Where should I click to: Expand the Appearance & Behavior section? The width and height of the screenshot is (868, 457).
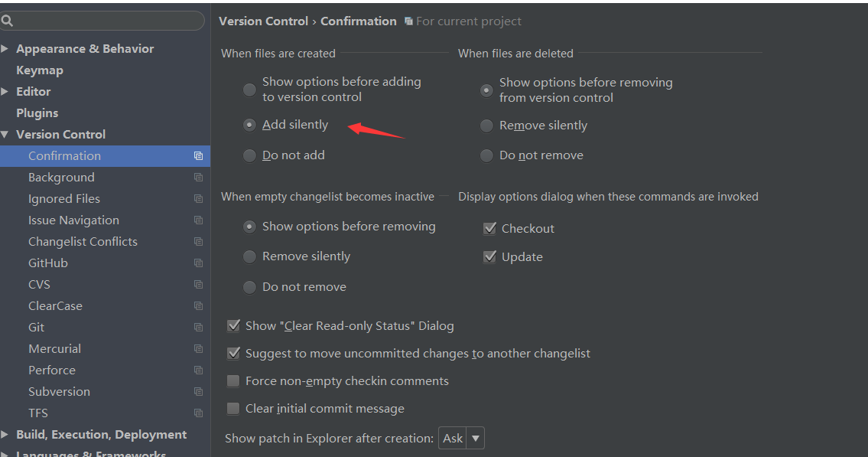pyautogui.click(x=5, y=49)
